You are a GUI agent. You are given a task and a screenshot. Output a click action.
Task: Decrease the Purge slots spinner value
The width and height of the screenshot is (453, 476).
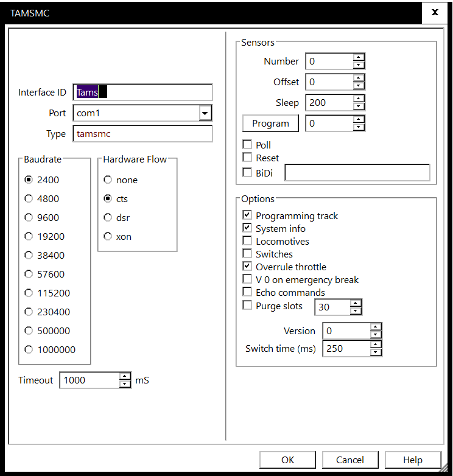356,311
